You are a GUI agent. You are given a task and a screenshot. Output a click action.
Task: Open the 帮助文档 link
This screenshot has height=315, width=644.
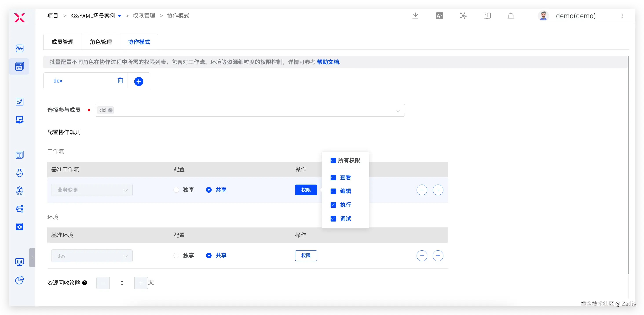pos(328,62)
